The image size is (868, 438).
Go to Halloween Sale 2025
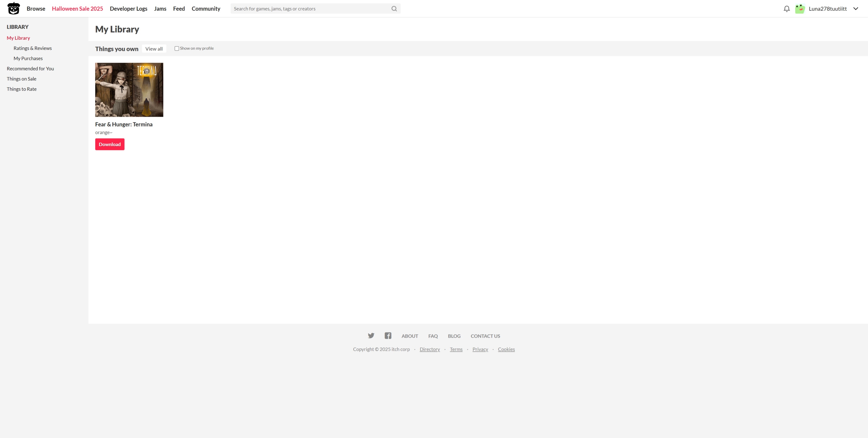pyautogui.click(x=77, y=9)
